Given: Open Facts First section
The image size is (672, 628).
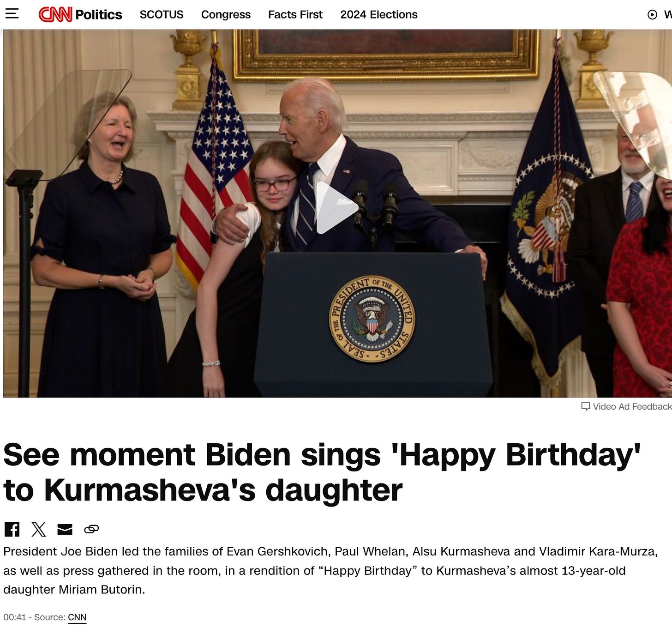Looking at the screenshot, I should [295, 15].
